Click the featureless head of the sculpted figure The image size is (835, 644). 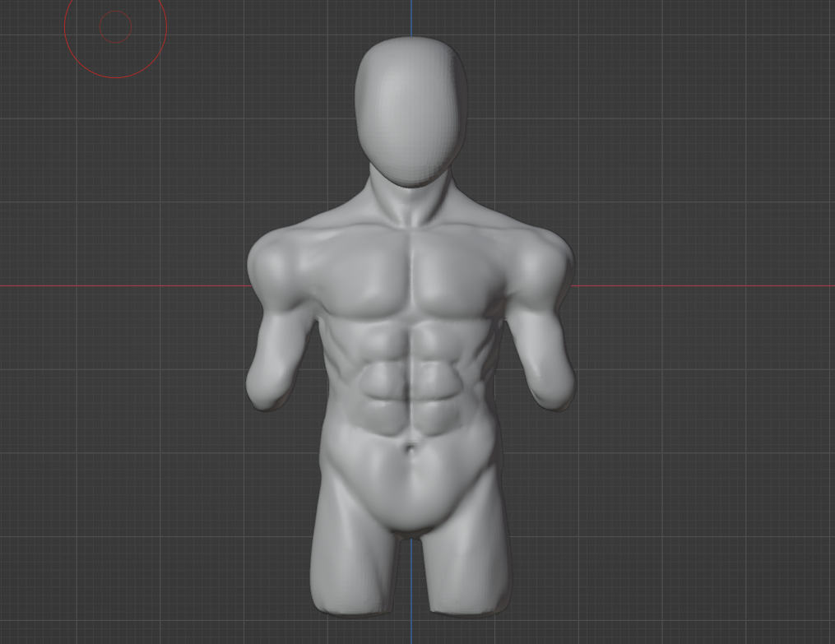[x=411, y=112]
